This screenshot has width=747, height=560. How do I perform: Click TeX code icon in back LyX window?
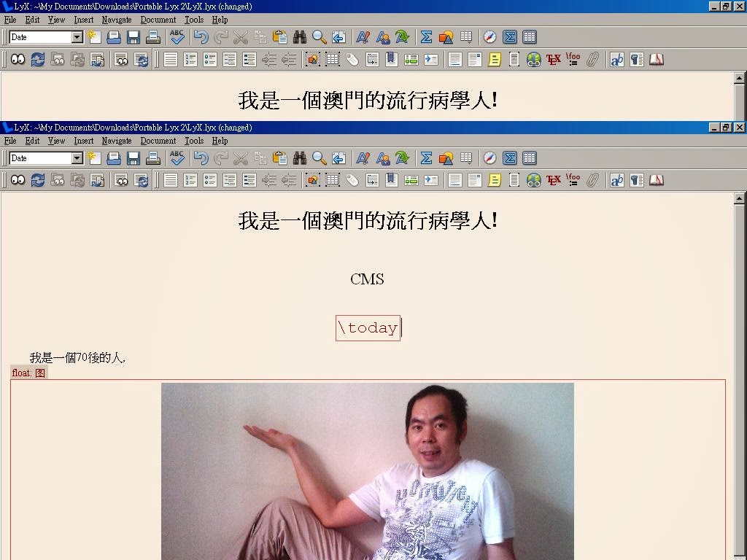pos(553,60)
